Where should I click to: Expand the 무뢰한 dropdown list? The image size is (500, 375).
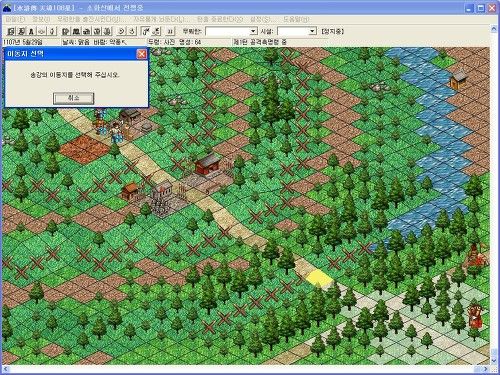(x=253, y=31)
